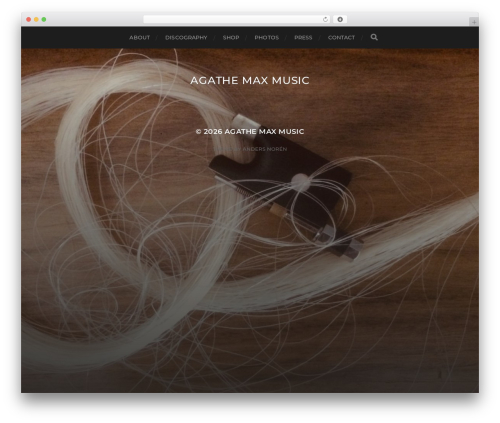Click the green maximize window button

click(44, 19)
